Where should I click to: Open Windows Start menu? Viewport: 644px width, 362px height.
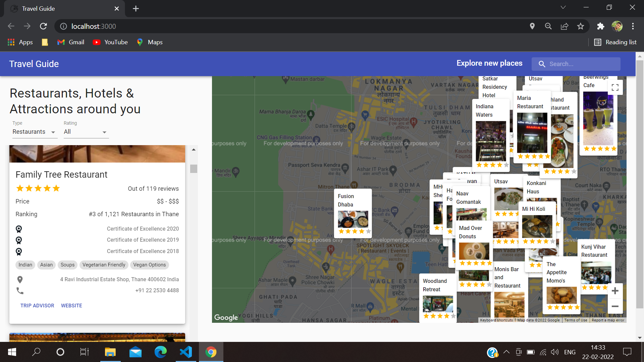[12, 352]
